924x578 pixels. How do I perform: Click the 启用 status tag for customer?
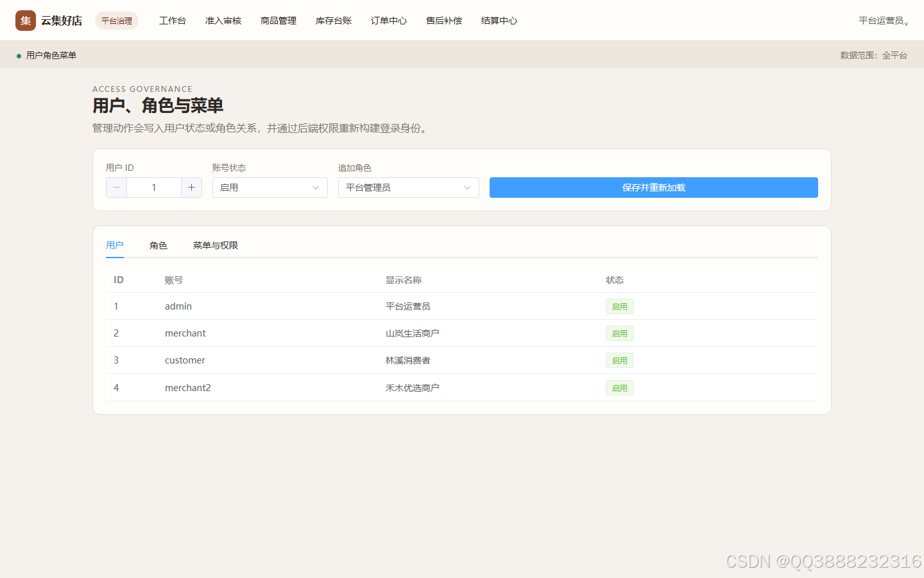coord(620,360)
